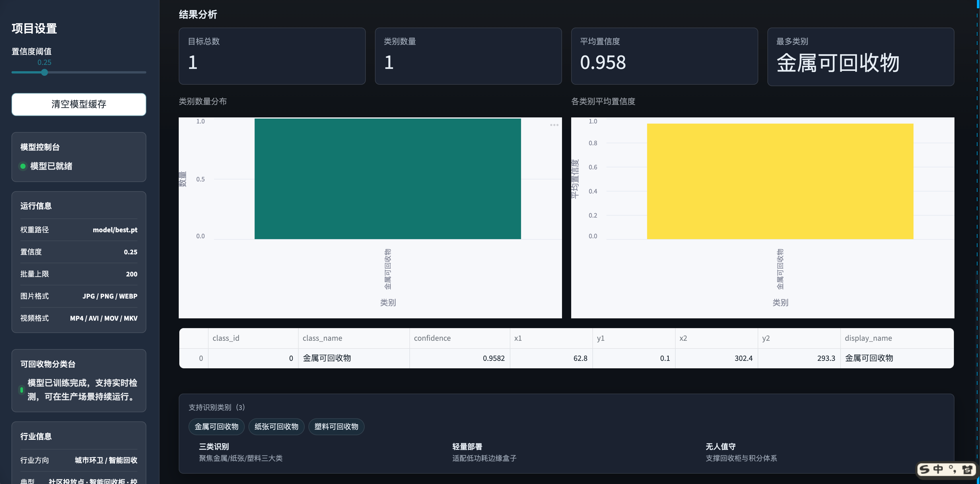Viewport: 980px width, 484px height.
Task: Click the green dot beside 模型已就绪
Action: (23, 166)
